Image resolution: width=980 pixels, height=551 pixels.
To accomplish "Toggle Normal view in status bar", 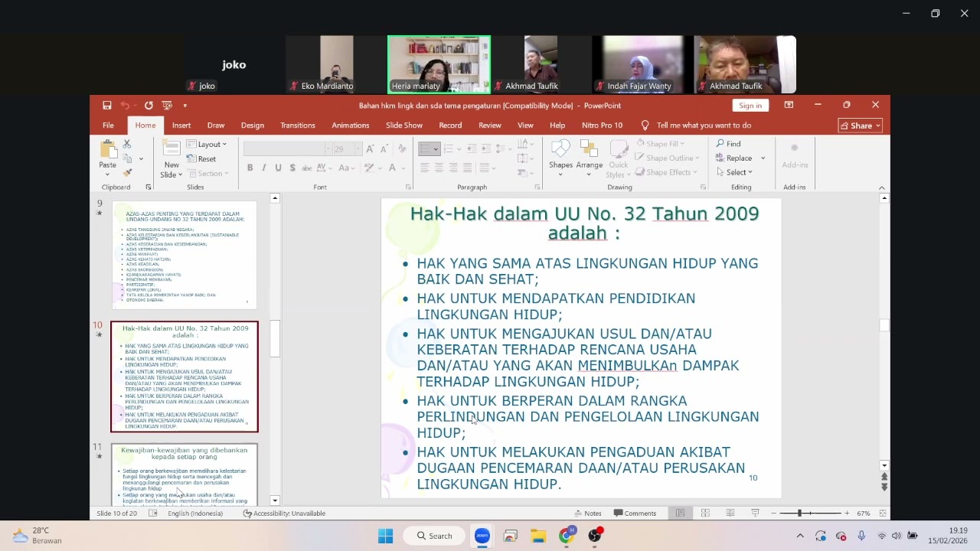I will pyautogui.click(x=680, y=514).
